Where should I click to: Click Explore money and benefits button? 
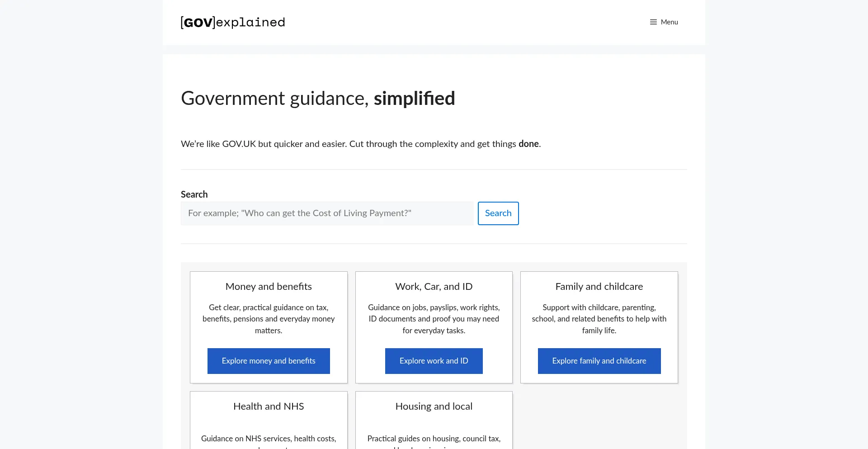pyautogui.click(x=269, y=361)
